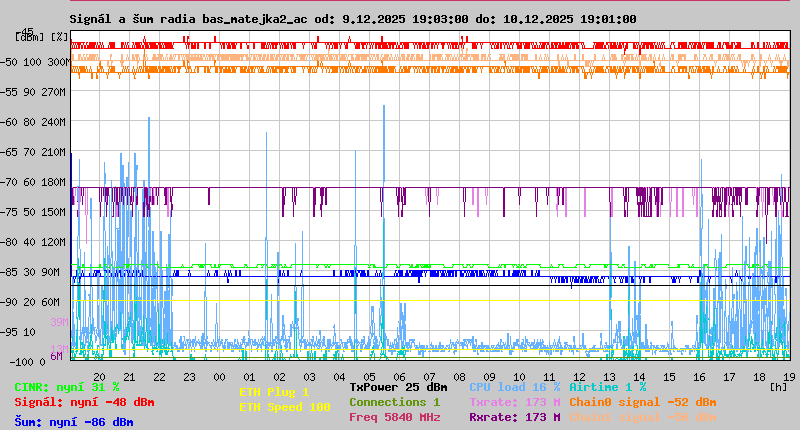
Task: Select the green CINR legend entry
Action: coord(66,387)
